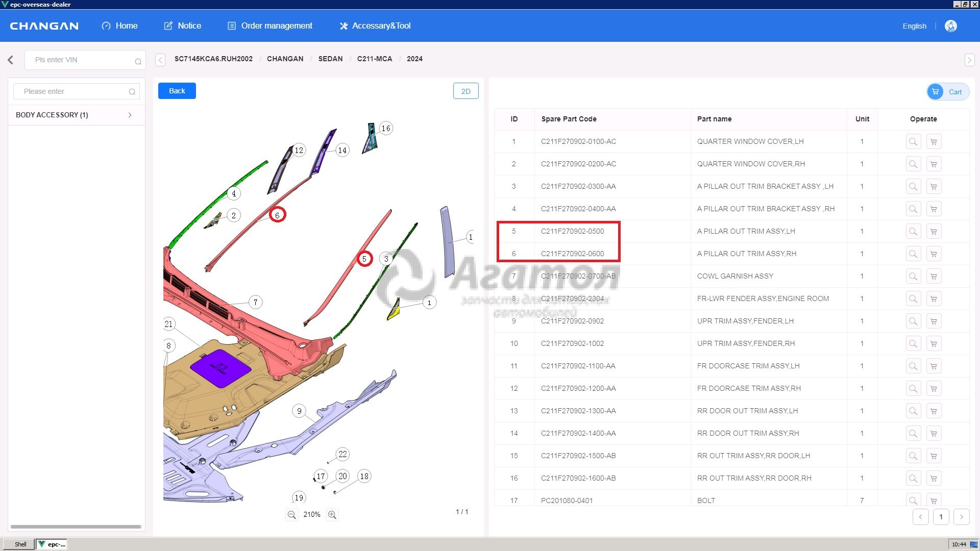Add UPR TRIM ASSY,FENDER,RH to cart

(x=934, y=344)
